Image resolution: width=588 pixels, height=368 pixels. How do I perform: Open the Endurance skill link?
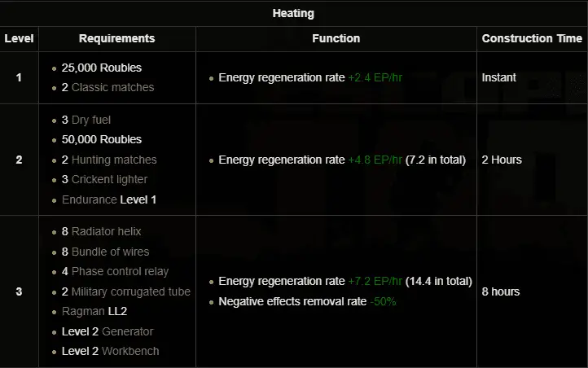pos(89,199)
